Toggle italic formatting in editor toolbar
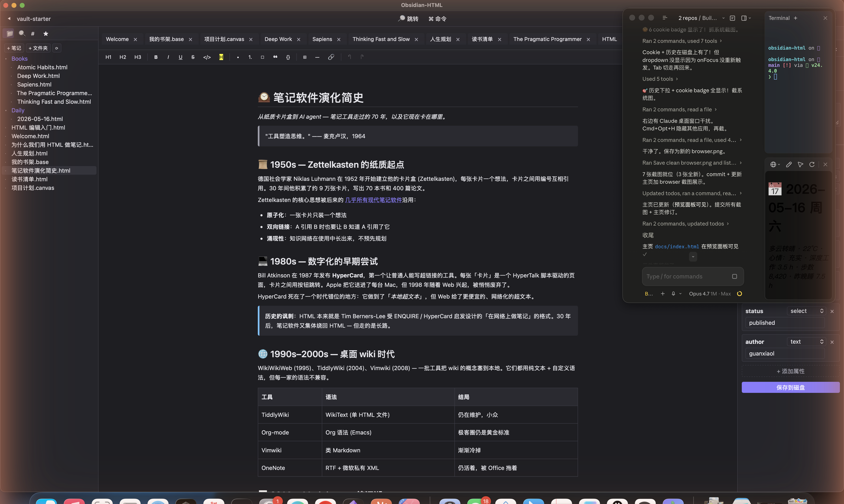Viewport: 844px width, 504px height. pyautogui.click(x=168, y=57)
